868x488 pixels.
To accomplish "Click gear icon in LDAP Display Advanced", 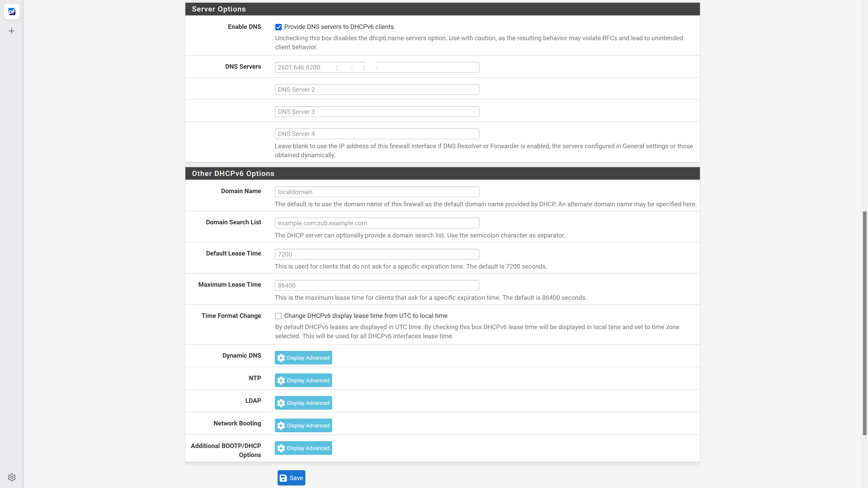I will (281, 403).
